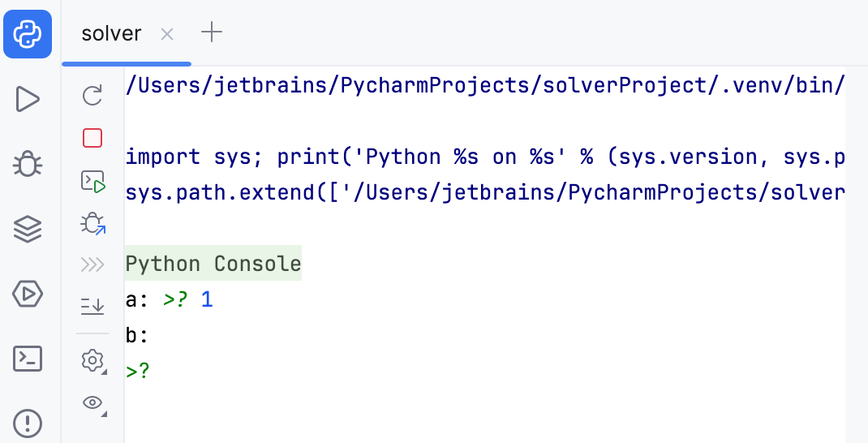Open the Problems tool window
The height and width of the screenshot is (443, 868).
coord(28,423)
